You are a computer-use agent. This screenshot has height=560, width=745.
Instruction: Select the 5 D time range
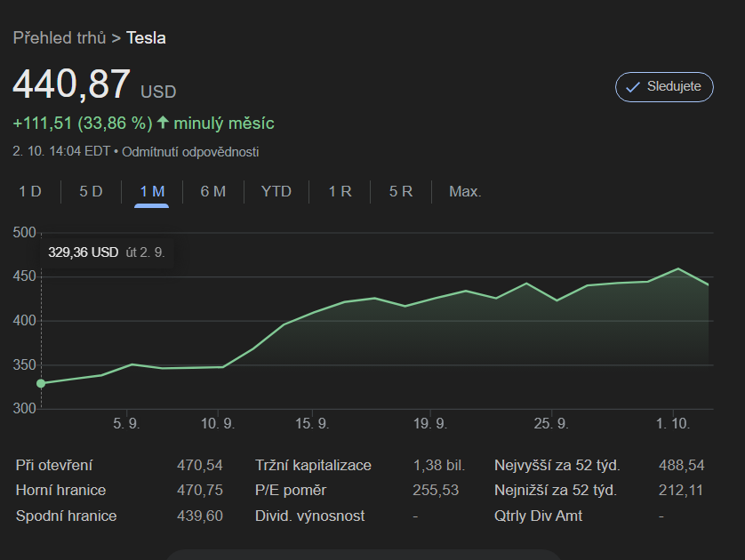[x=91, y=191]
